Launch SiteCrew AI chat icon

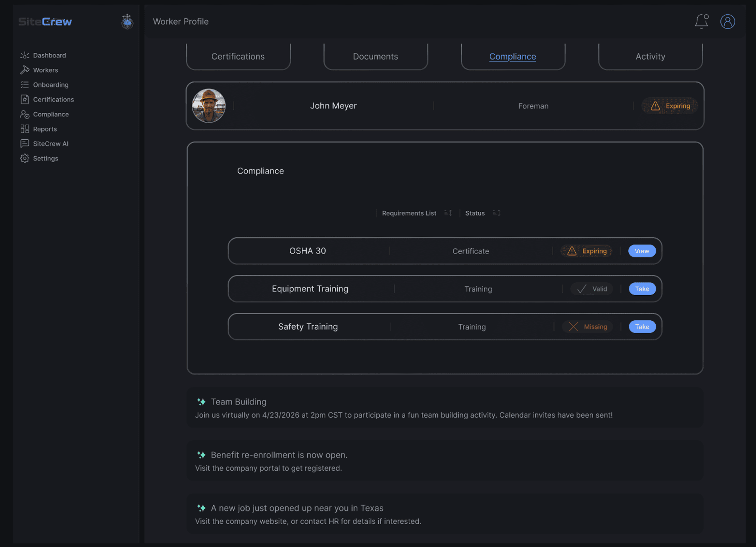pos(25,144)
